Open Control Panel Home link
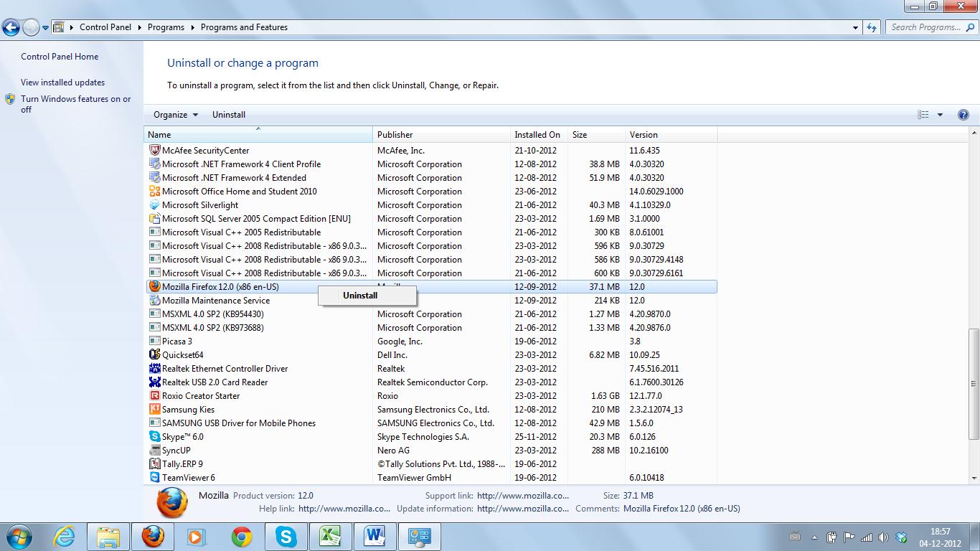The image size is (980, 551). pos(60,57)
